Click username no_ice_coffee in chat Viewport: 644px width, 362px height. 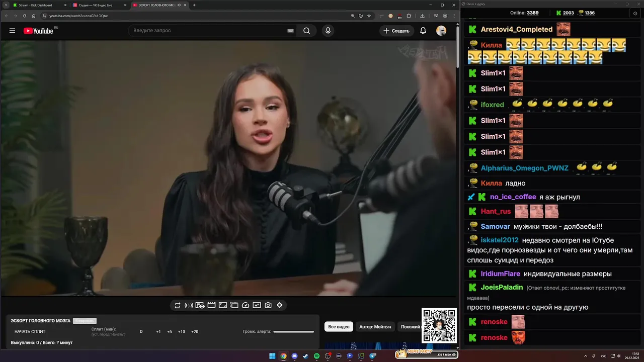click(x=513, y=197)
